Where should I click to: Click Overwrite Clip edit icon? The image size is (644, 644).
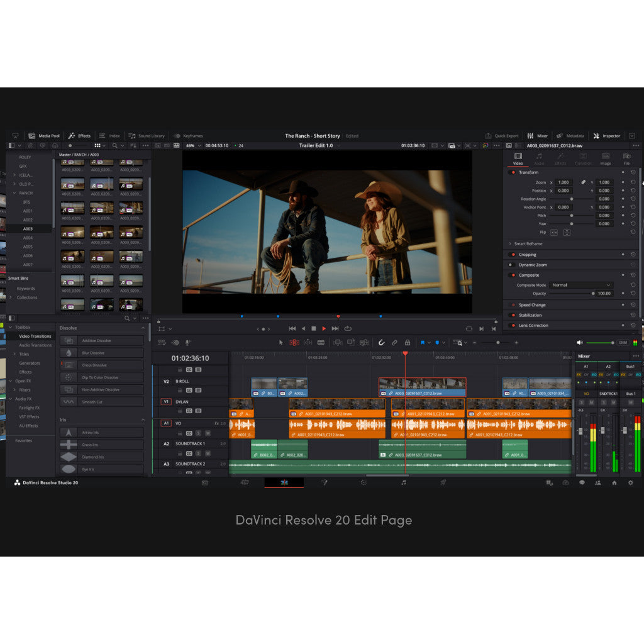351,343
